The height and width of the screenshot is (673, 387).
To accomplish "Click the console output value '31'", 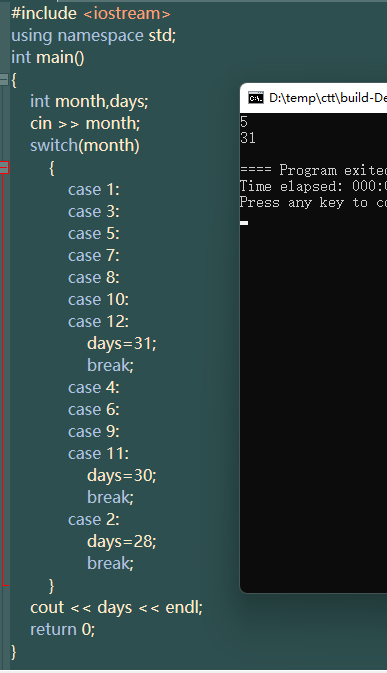I will click(248, 138).
